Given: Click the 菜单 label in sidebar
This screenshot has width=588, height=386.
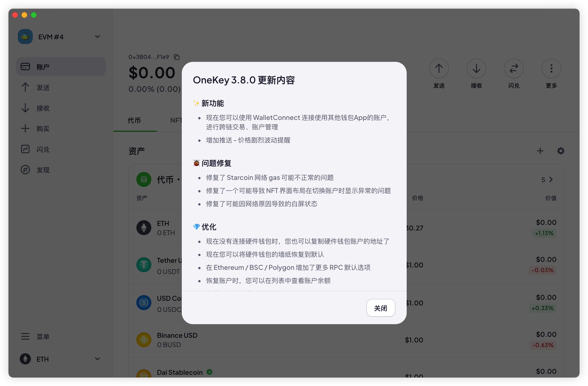Looking at the screenshot, I should pos(43,337).
